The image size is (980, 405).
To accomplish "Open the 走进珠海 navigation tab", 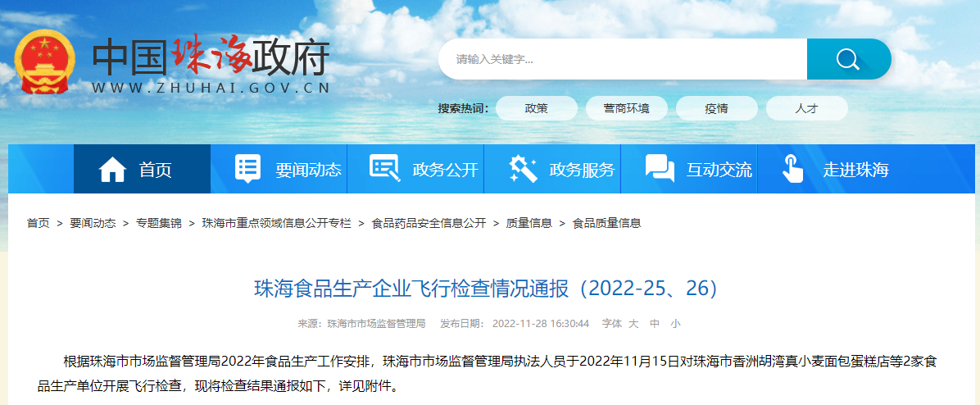I will (826, 169).
